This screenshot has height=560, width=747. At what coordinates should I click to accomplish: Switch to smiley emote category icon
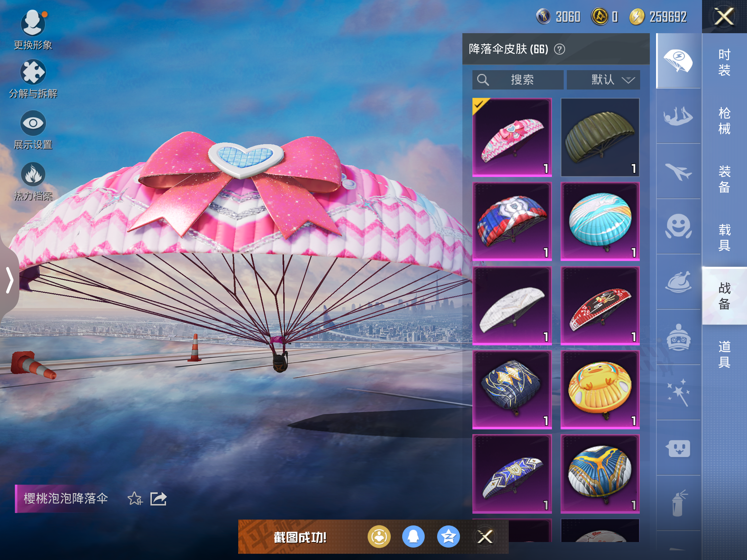point(678,227)
